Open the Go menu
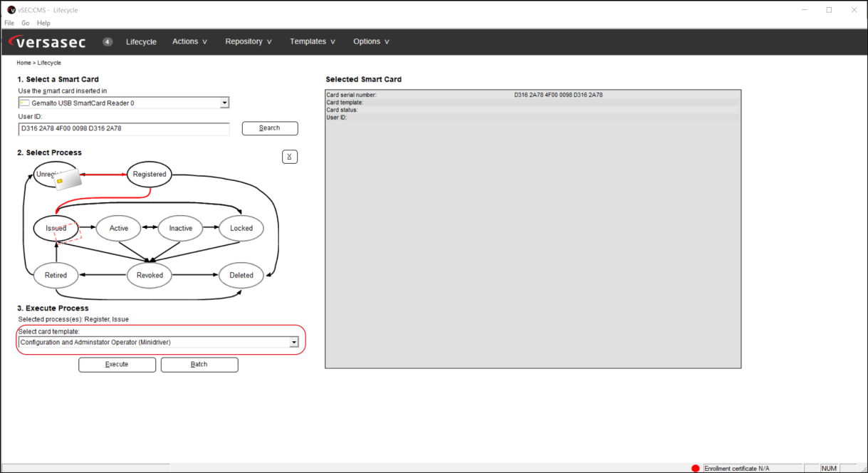This screenshot has width=868, height=473. pos(26,23)
